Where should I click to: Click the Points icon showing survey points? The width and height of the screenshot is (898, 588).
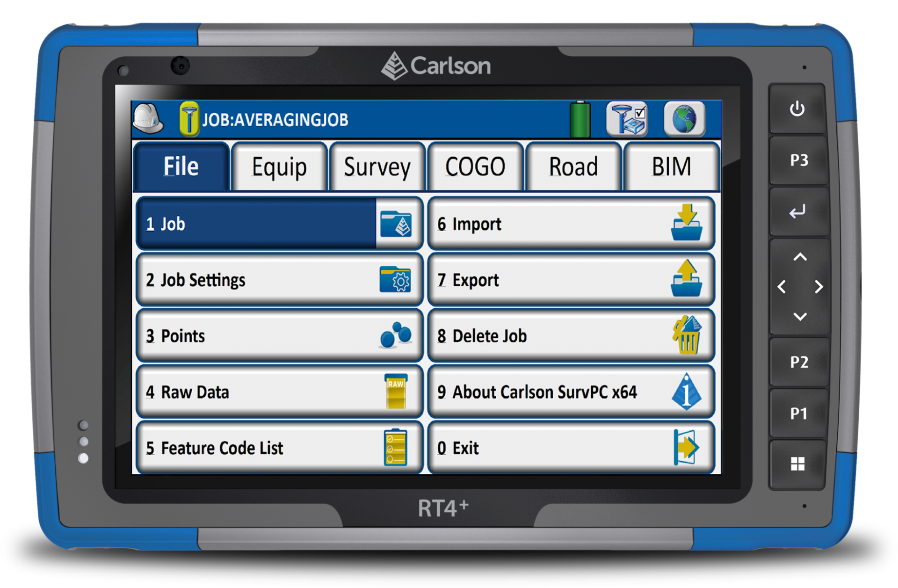(x=394, y=336)
